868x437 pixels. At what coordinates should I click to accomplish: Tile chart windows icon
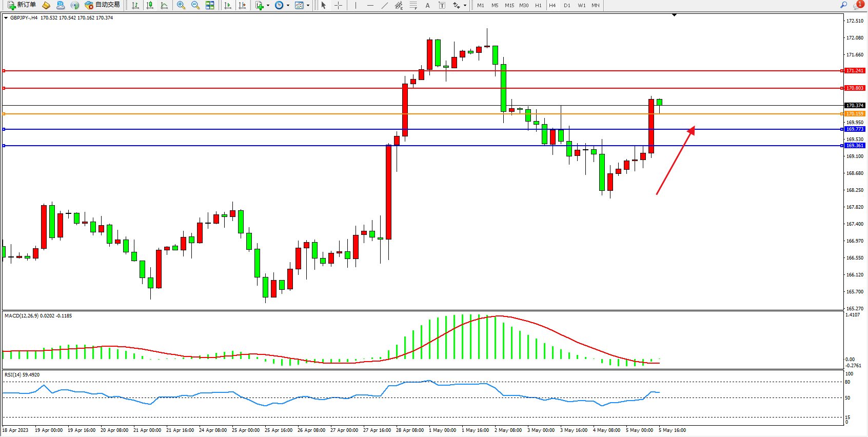[x=210, y=5]
